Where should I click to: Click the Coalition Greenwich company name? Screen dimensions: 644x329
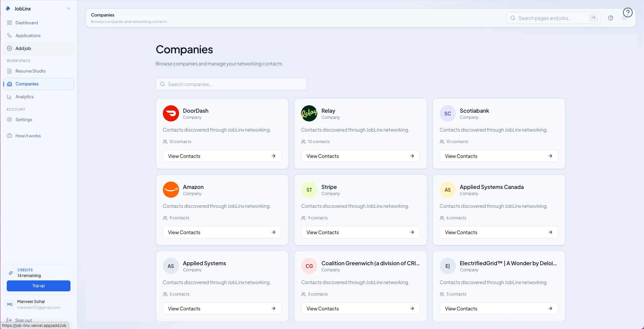(370, 263)
